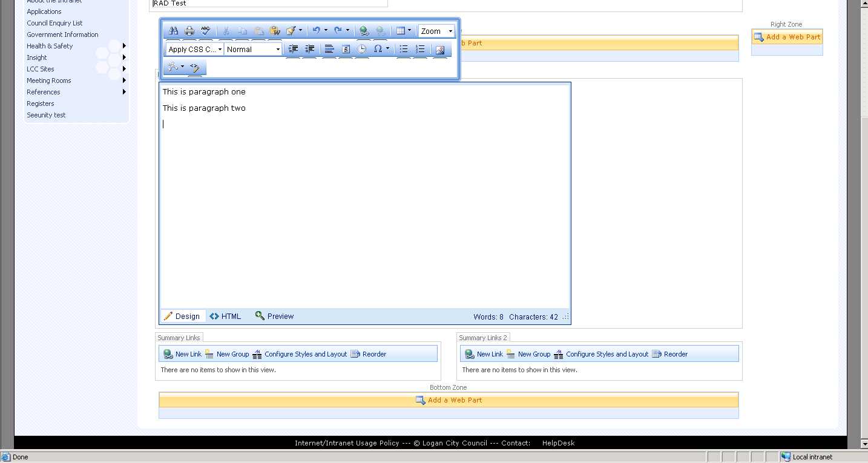Click the Outdent icon
868x463 pixels.
(x=309, y=50)
